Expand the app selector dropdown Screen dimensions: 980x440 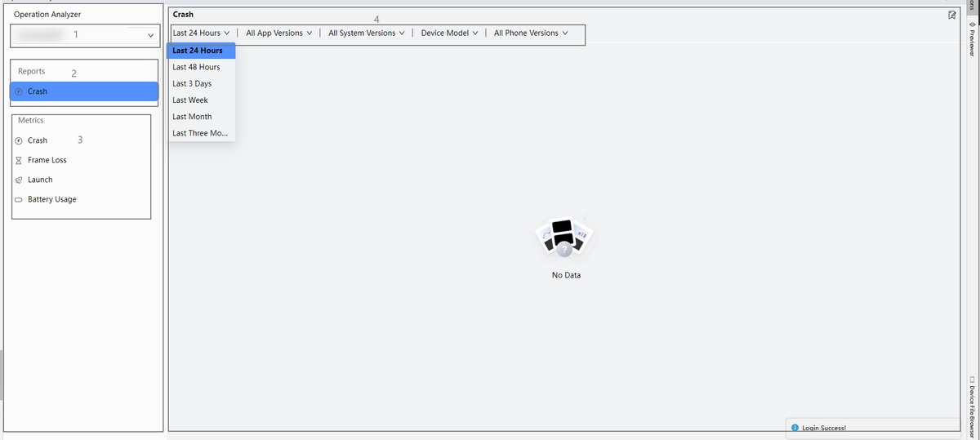pos(149,35)
